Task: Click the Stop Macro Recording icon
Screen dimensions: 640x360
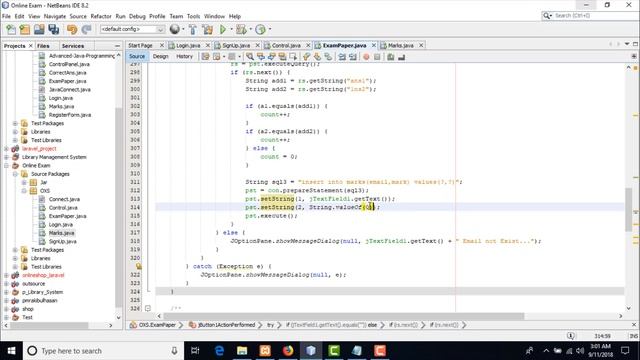Action: point(377,57)
